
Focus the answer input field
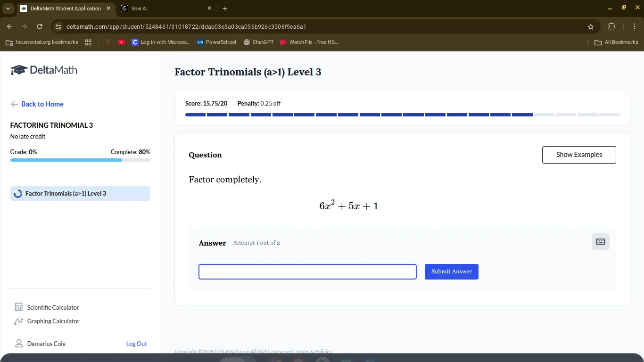pyautogui.click(x=307, y=271)
